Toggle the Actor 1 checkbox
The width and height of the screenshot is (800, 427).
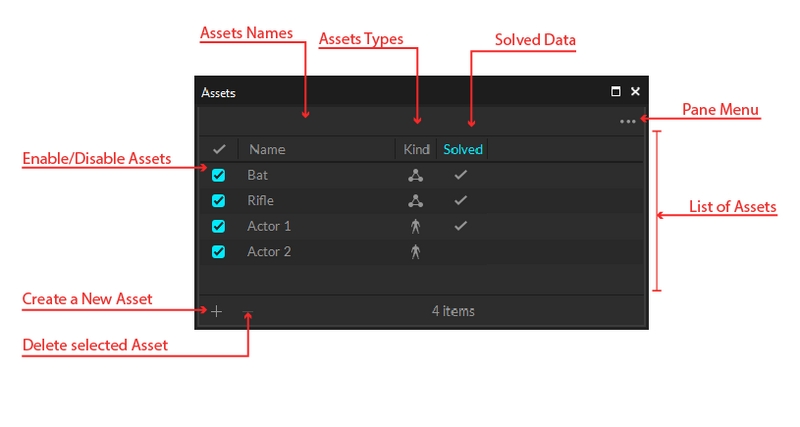tap(219, 226)
